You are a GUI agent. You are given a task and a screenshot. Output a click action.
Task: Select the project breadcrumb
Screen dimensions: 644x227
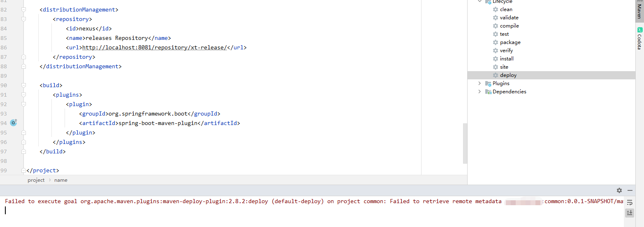tap(36, 180)
